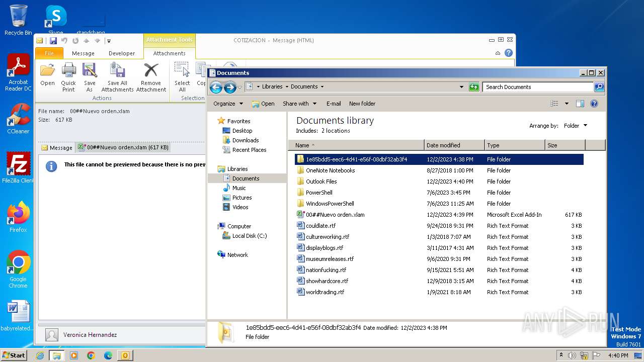Open Explorer help icon

pos(594,104)
